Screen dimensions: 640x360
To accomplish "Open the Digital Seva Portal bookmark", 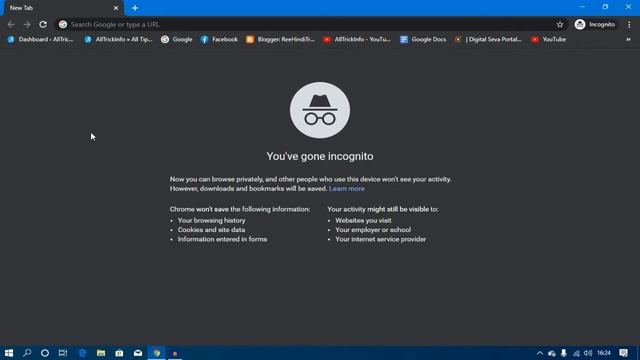I will point(489,39).
